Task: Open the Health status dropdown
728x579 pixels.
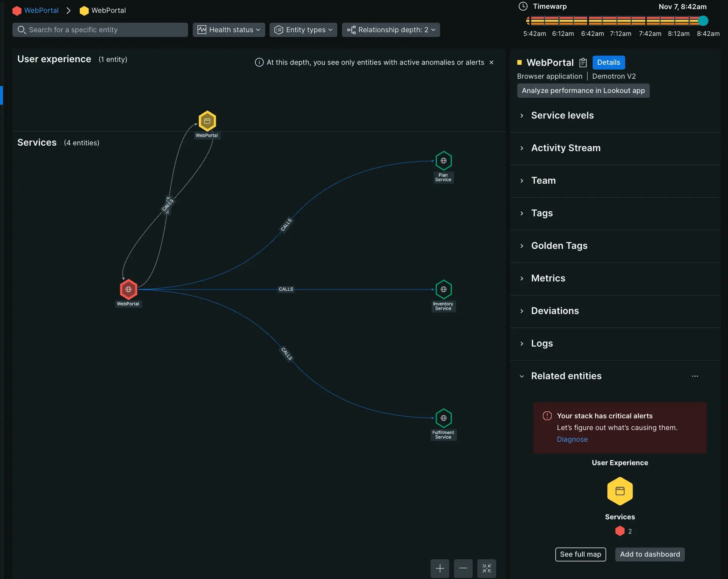Action: pyautogui.click(x=229, y=30)
